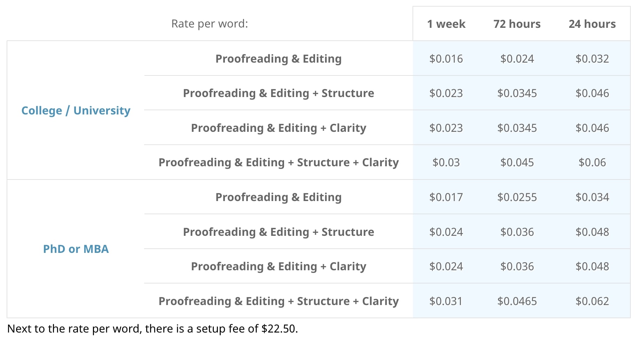Click the first $0.0345 price under 72 hours
644x352 pixels.
coord(517,93)
